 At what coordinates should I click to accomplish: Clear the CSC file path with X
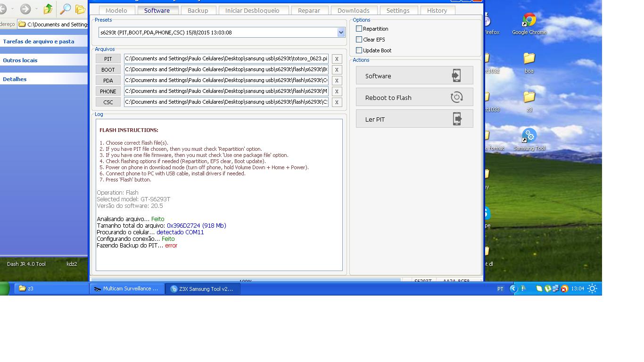(337, 102)
